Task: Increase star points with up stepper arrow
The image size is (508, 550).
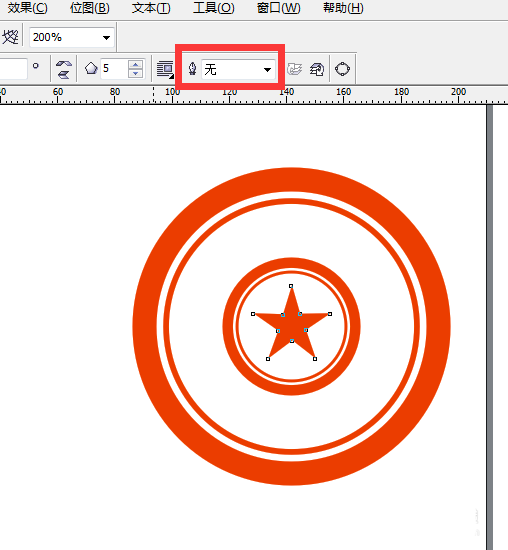Action: (x=136, y=65)
